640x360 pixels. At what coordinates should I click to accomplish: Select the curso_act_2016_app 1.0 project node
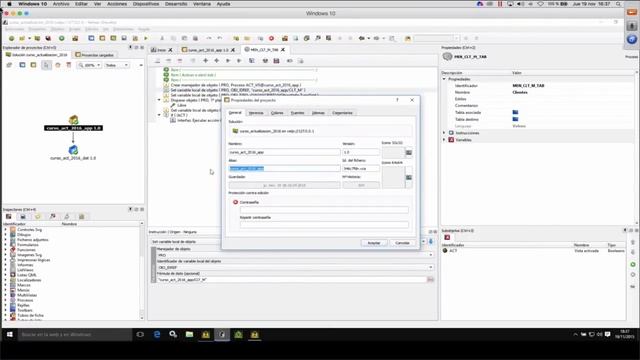[x=73, y=123]
